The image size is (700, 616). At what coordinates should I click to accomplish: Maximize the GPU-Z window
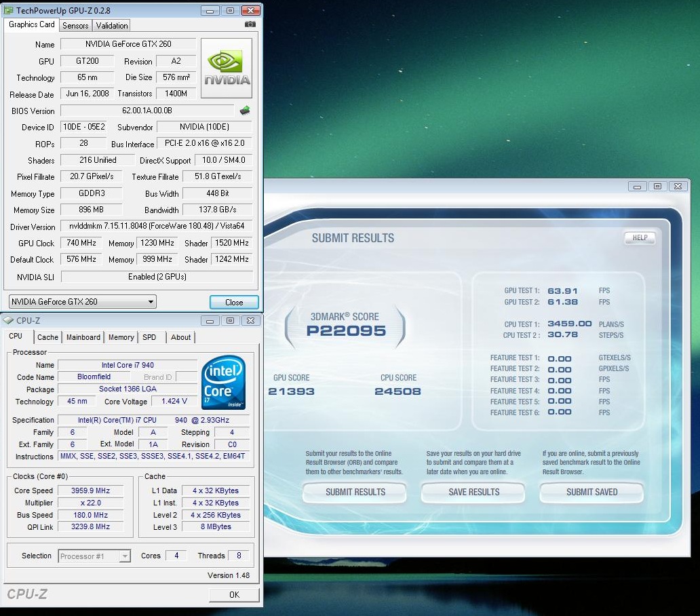231,10
